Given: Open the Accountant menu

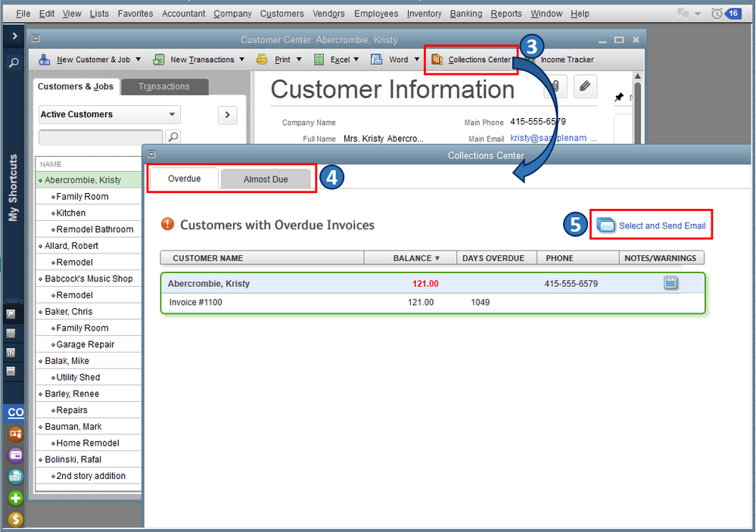Looking at the screenshot, I should coord(183,14).
